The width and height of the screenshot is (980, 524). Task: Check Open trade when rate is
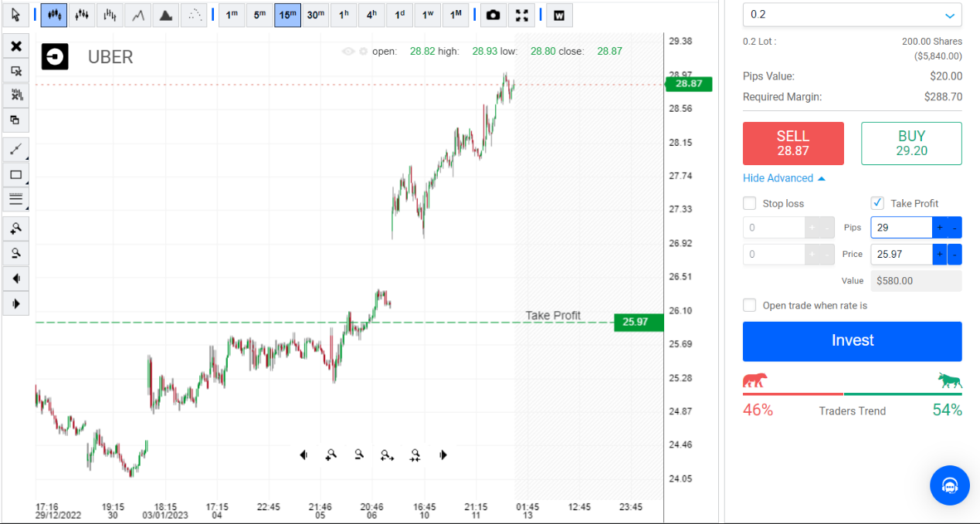click(x=749, y=305)
